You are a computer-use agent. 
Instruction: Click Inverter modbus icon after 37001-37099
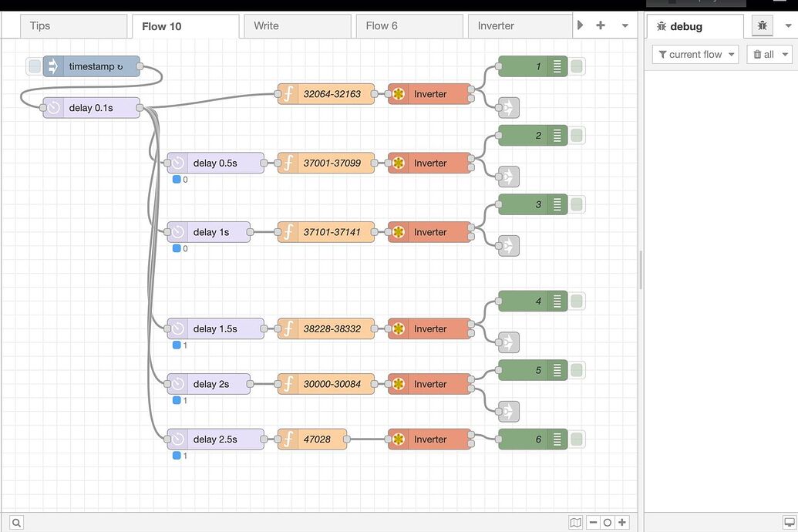pyautogui.click(x=399, y=163)
